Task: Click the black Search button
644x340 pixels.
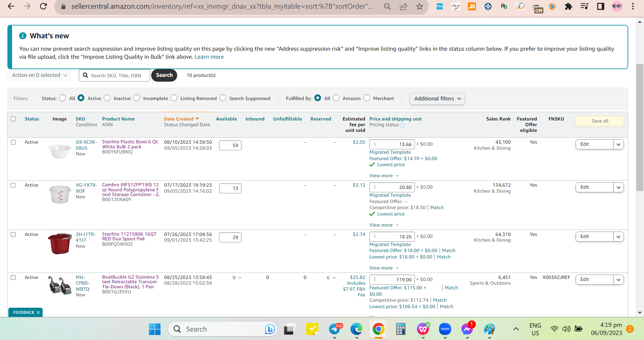Action: coord(164,75)
